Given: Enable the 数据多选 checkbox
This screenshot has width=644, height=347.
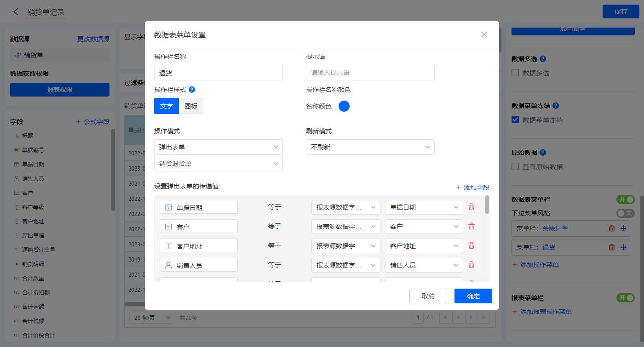Looking at the screenshot, I should pyautogui.click(x=516, y=73).
